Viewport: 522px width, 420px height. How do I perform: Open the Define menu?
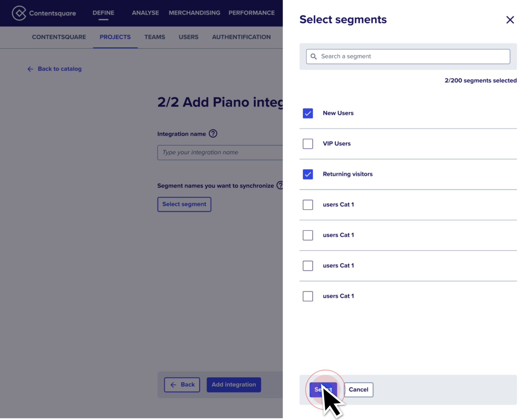[x=103, y=13]
